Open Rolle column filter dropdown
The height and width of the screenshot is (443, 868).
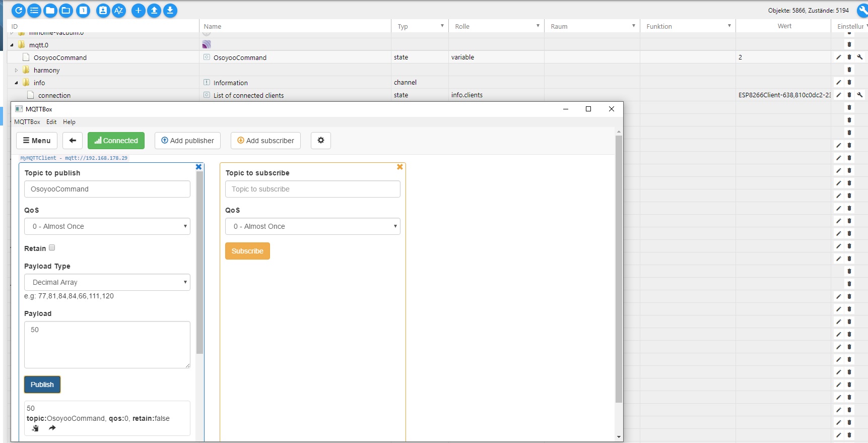pyautogui.click(x=538, y=26)
